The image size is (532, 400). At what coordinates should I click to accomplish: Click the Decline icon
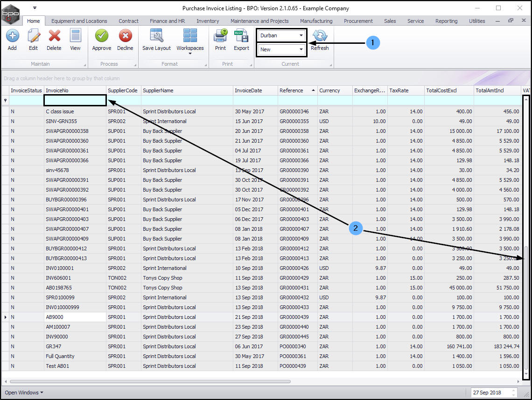[x=125, y=36]
